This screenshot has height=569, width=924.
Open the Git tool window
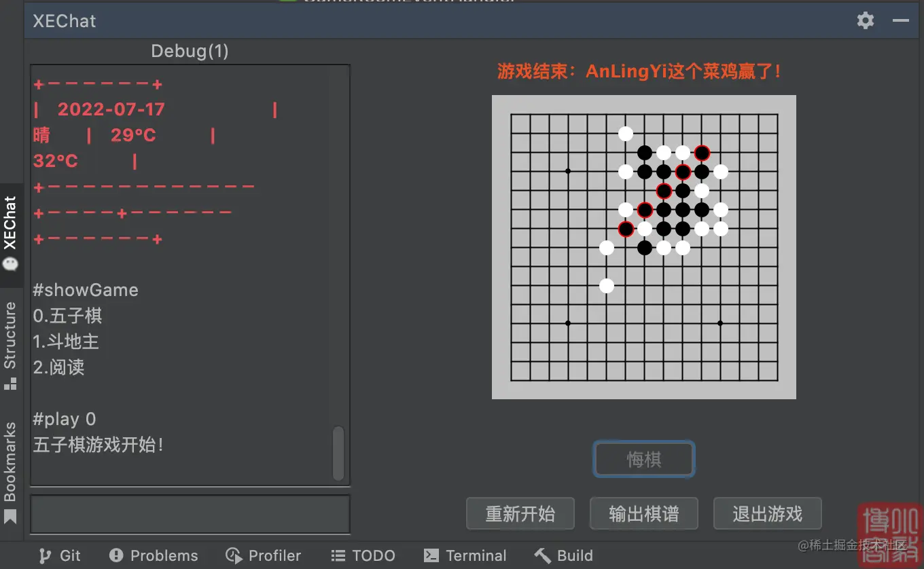[60, 555]
